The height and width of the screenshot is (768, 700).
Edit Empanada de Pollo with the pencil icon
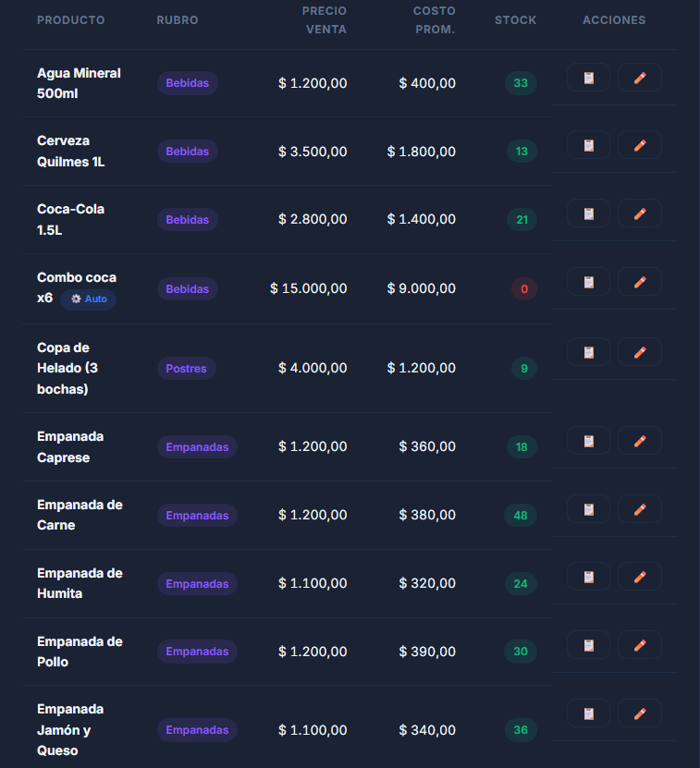click(639, 645)
